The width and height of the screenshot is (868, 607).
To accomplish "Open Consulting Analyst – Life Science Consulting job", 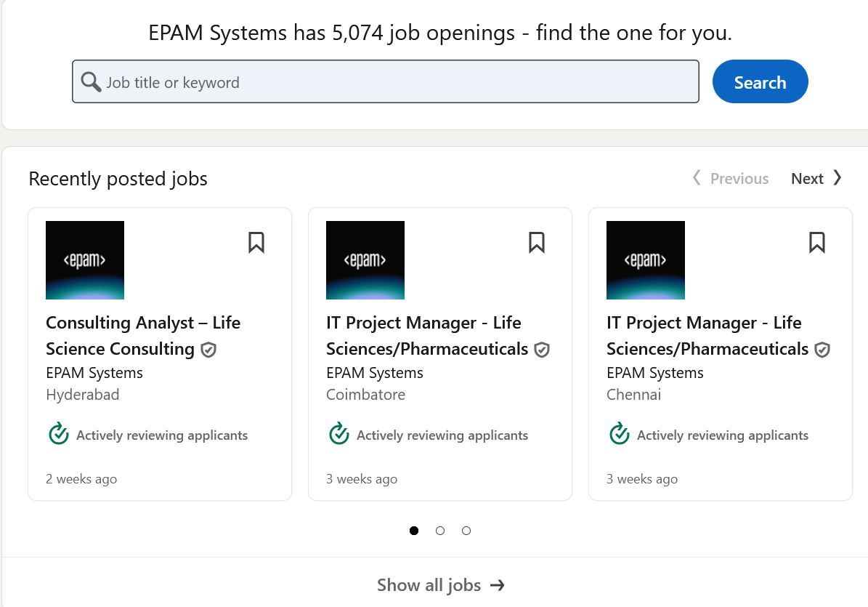I will (x=143, y=336).
